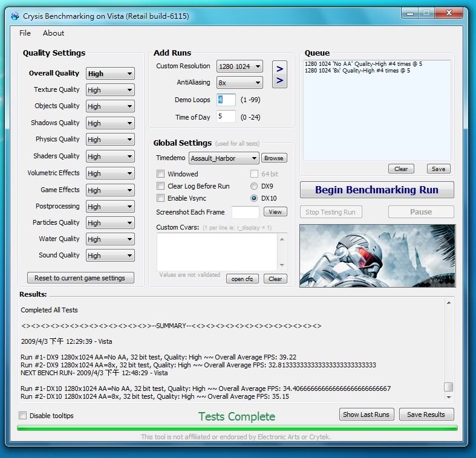Open the AntiAliasing 8x dropdown
476x458 pixels.
pyautogui.click(x=240, y=83)
